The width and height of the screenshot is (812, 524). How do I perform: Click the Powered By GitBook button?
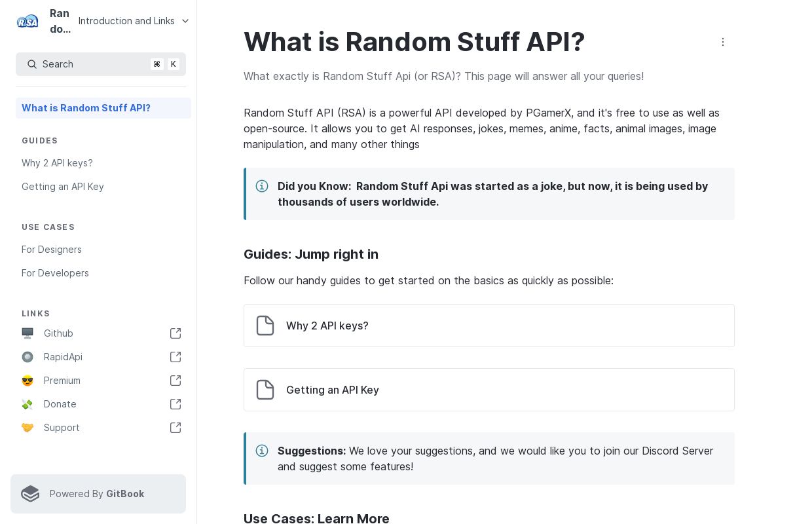pyautogui.click(x=98, y=494)
